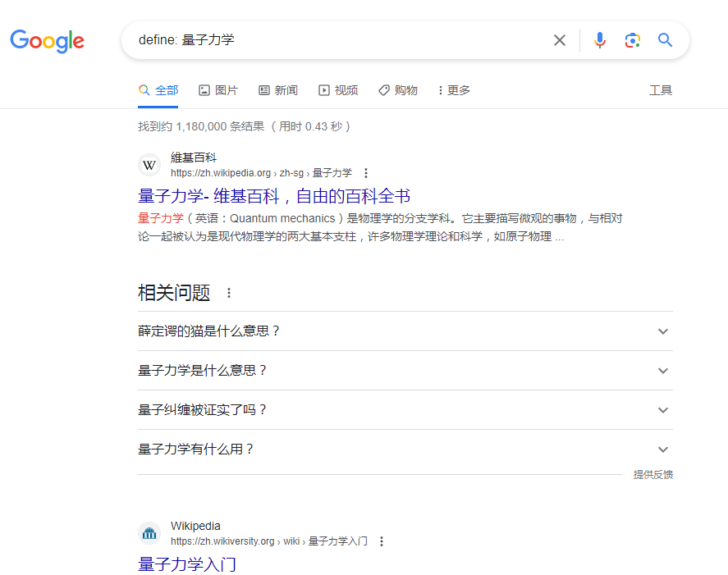Open the 更多 search options menu
728x575 pixels.
(x=454, y=90)
